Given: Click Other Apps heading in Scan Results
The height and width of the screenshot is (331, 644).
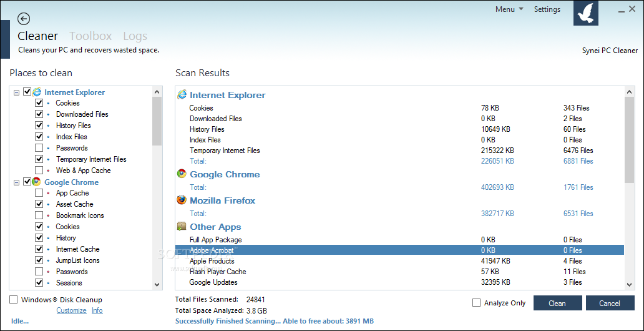Looking at the screenshot, I should (215, 227).
